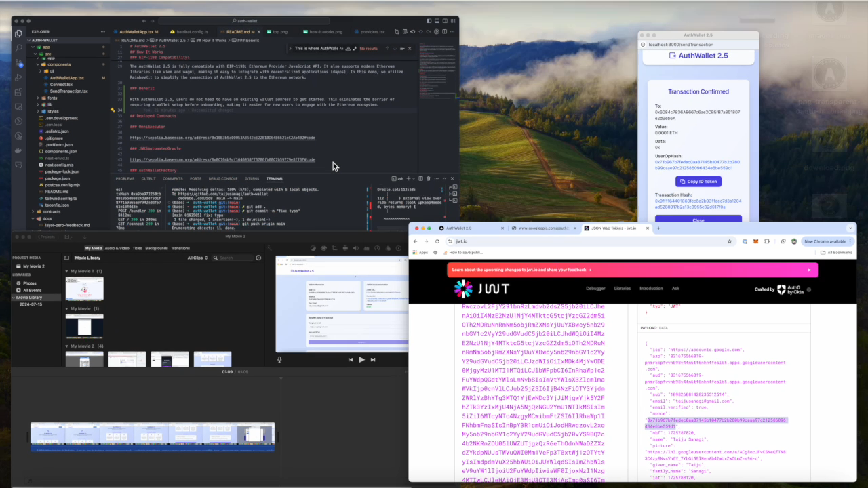Image resolution: width=868 pixels, height=488 pixels.
Task: Click the Projects back button in iMovie
Action: (47, 237)
